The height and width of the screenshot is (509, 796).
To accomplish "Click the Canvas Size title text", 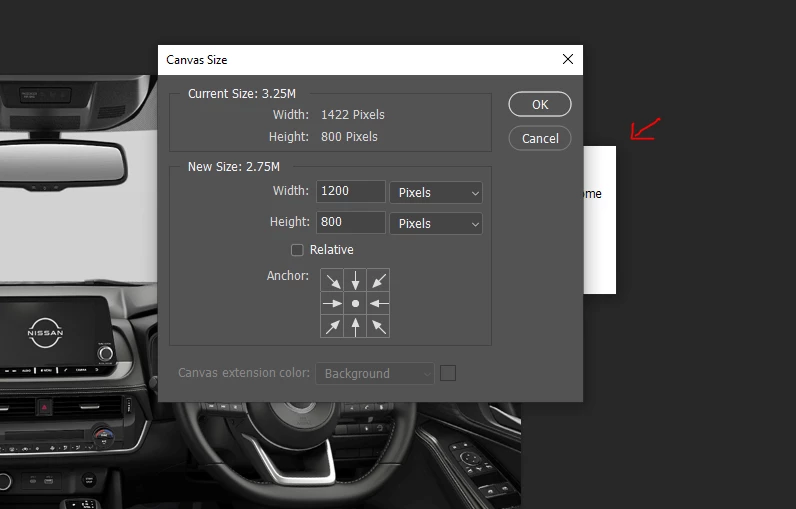I will click(196, 60).
